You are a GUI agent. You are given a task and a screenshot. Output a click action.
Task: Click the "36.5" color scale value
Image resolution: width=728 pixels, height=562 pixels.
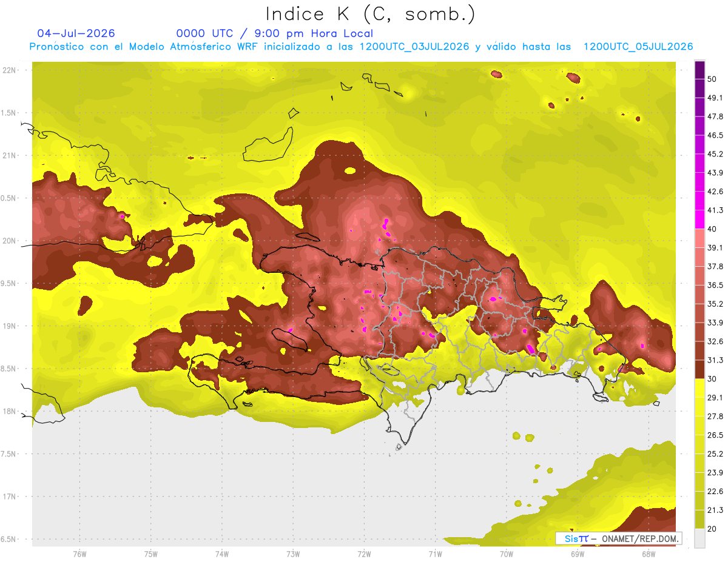[715, 285]
